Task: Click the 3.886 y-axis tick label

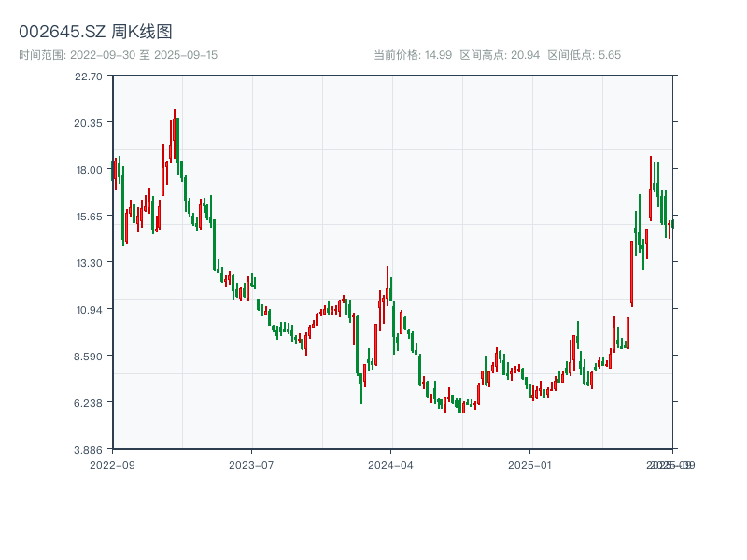Action: tap(88, 450)
